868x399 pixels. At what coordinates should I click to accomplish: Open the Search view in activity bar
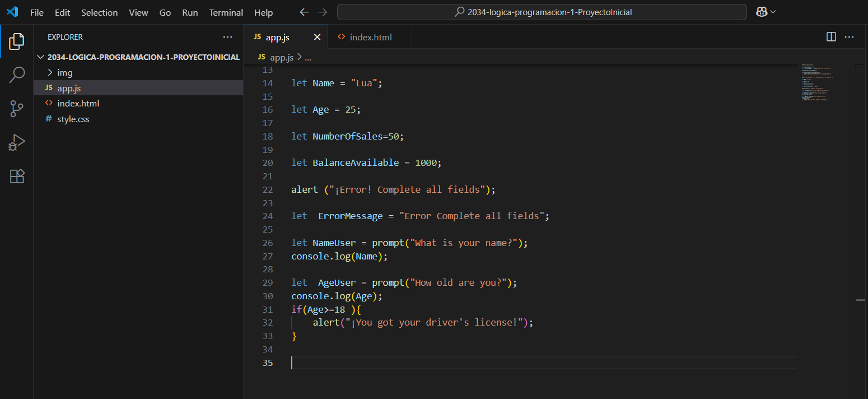(17, 75)
